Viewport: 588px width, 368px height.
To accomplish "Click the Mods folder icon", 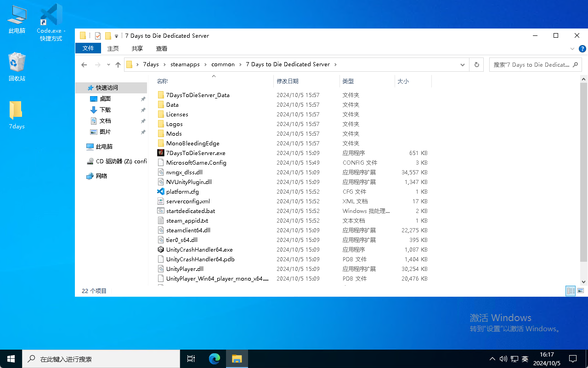I will (161, 133).
